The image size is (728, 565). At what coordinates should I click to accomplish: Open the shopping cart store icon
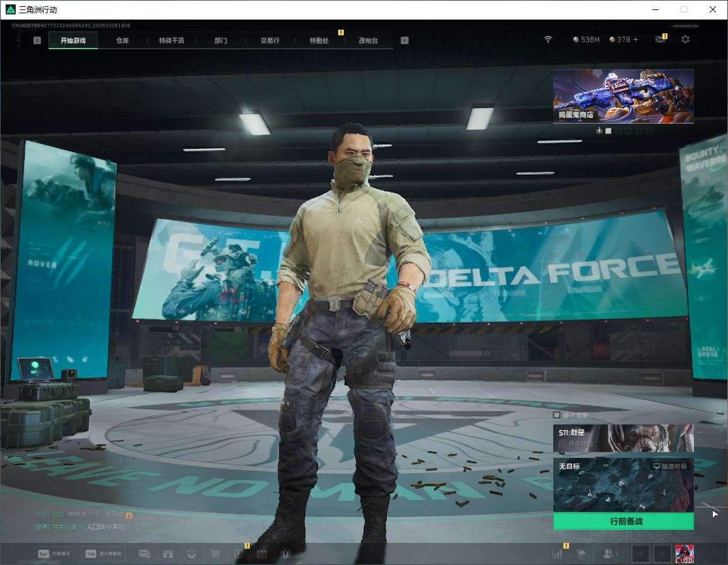click(x=215, y=554)
